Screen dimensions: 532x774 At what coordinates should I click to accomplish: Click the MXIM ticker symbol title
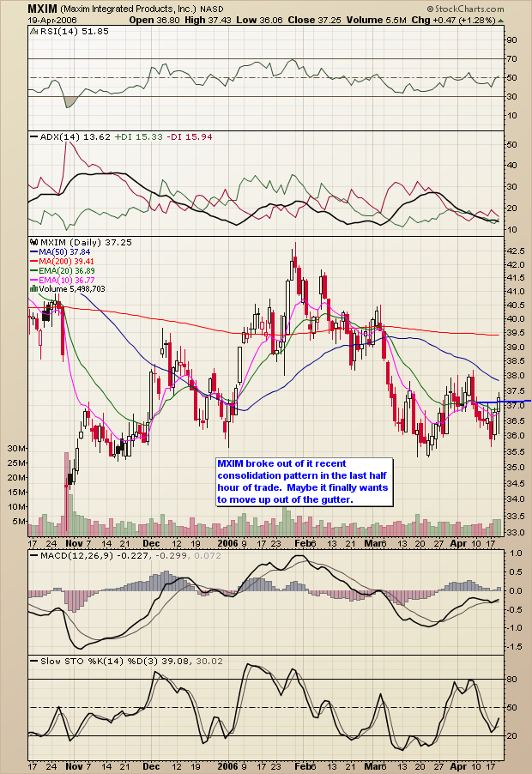coord(42,9)
